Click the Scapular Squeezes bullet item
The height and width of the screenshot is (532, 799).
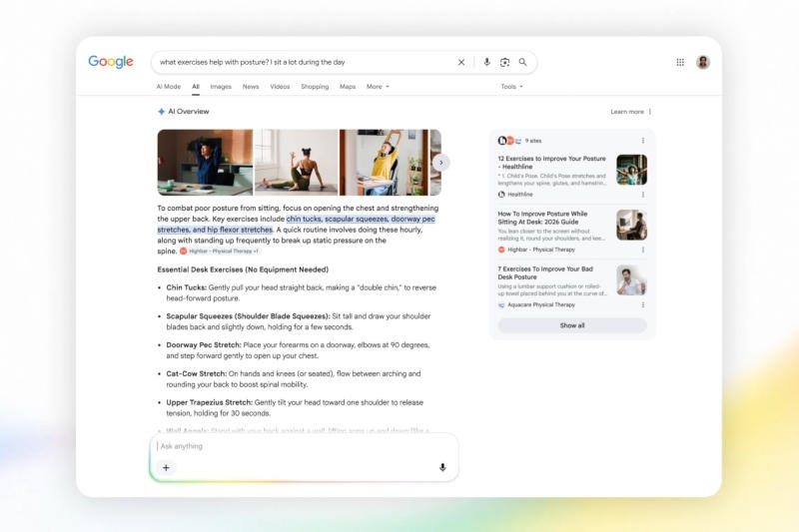click(299, 321)
